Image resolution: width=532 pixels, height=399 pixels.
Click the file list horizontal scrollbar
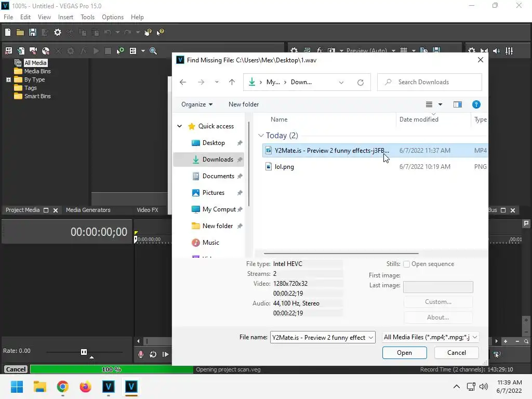coord(341,253)
